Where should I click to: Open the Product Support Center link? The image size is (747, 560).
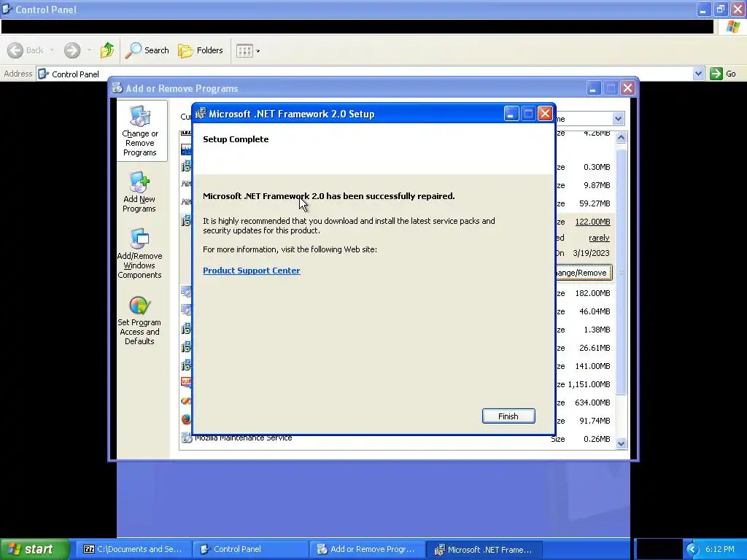[252, 271]
